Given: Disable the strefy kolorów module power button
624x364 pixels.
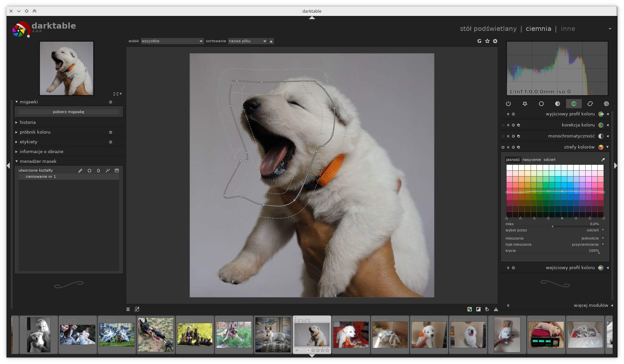Looking at the screenshot, I should (x=503, y=147).
